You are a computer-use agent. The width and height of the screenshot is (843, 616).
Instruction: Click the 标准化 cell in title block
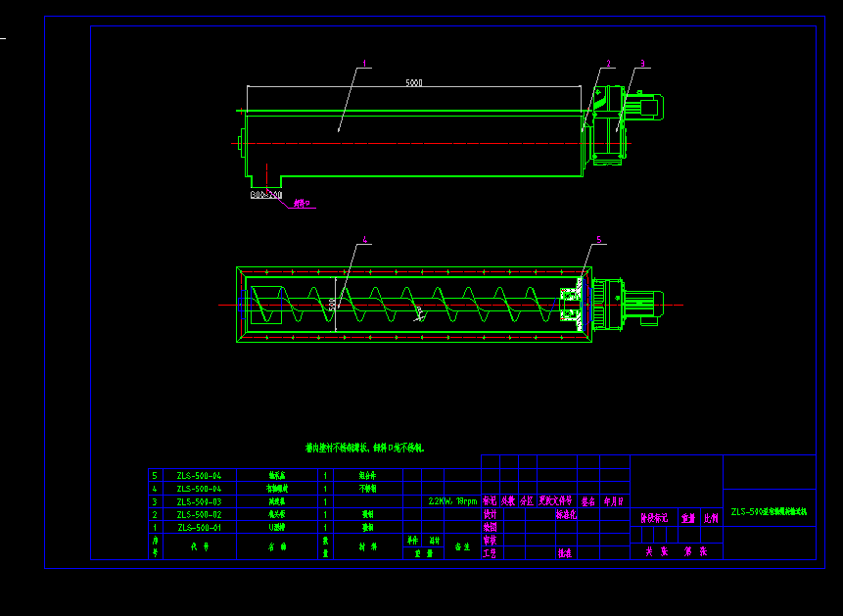566,514
